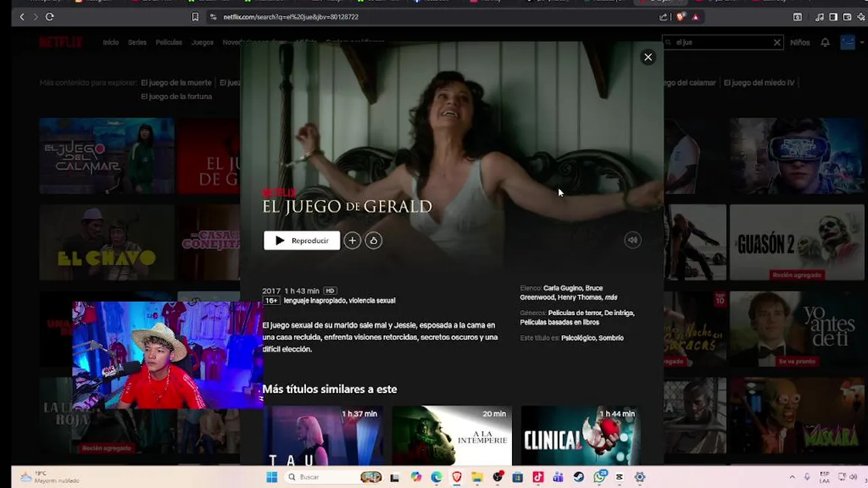Screen dimensions: 868x488
Task: Open the Brave Rewards triangle icon
Action: 695,17
